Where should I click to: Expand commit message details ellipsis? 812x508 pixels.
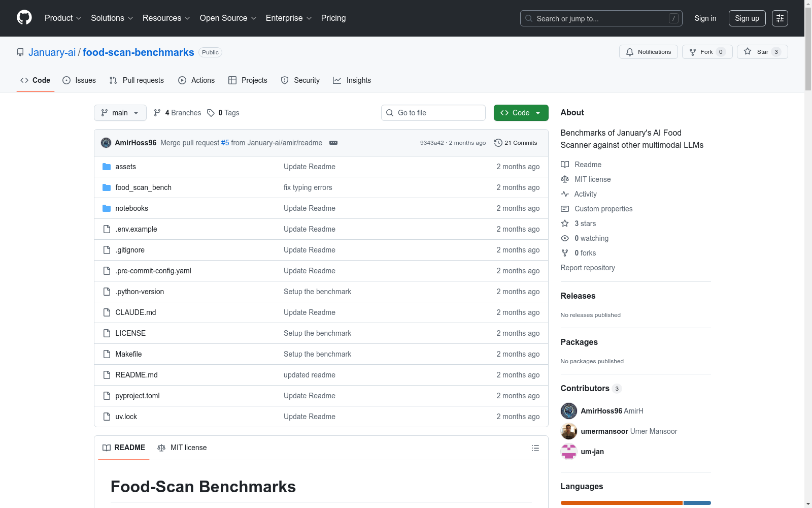tap(333, 143)
